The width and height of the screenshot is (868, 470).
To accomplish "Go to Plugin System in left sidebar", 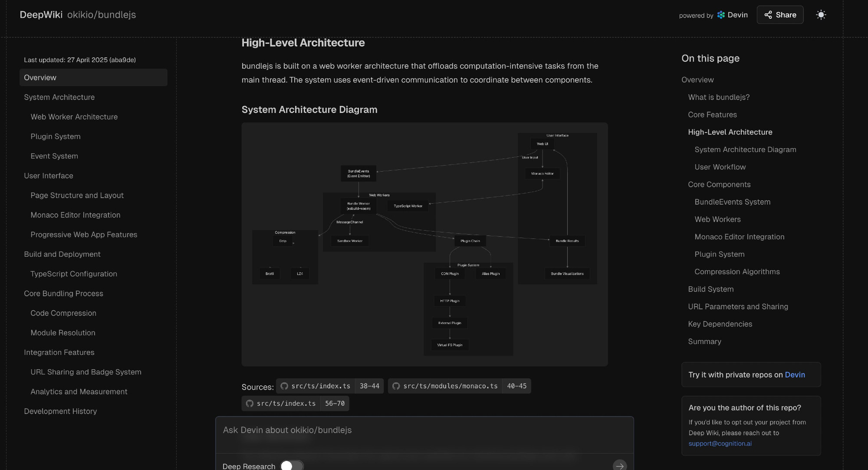I will point(56,136).
